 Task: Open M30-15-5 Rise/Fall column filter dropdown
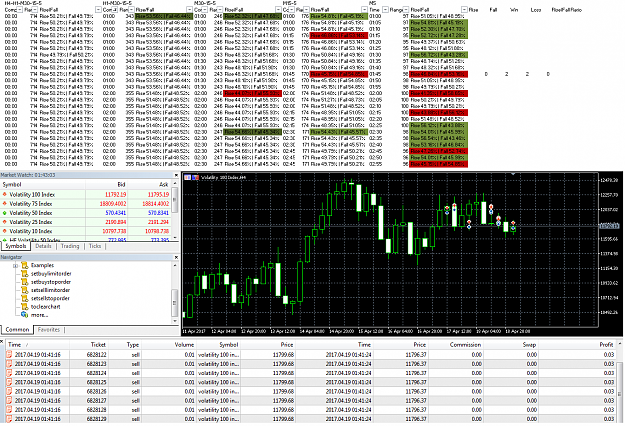pos(278,10)
